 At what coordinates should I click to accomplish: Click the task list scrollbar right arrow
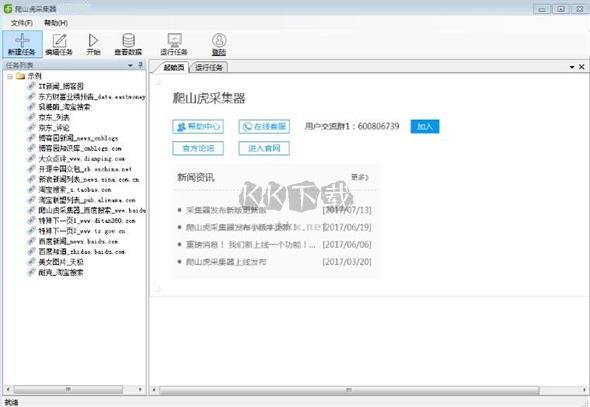[140, 389]
